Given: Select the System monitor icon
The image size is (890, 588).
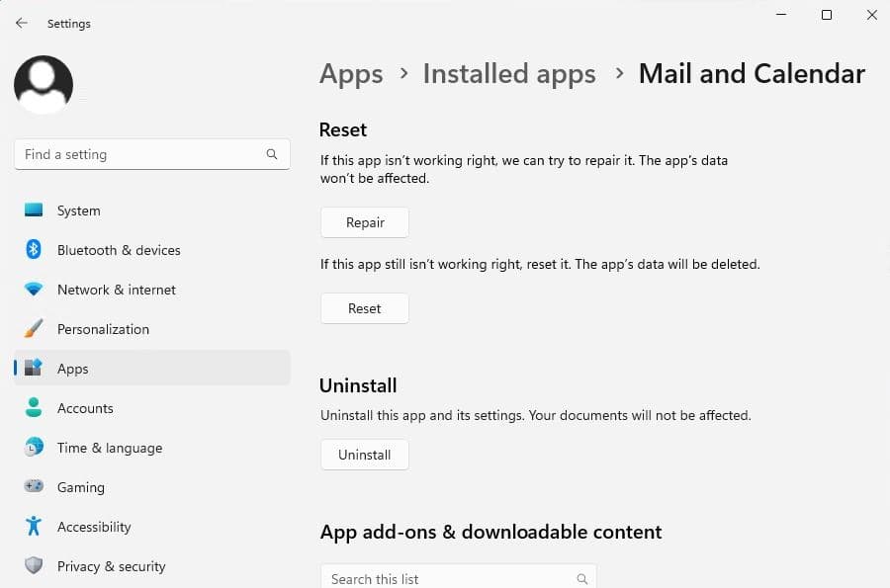Looking at the screenshot, I should coord(34,210).
